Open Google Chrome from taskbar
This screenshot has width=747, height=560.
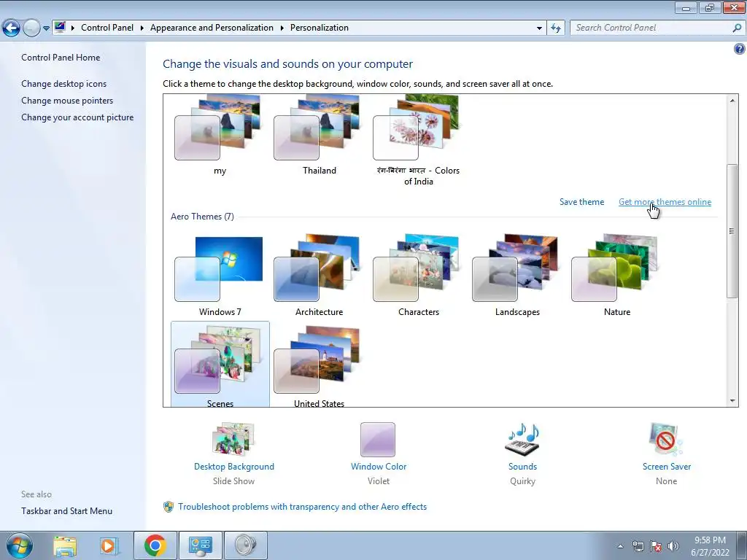tap(155, 545)
